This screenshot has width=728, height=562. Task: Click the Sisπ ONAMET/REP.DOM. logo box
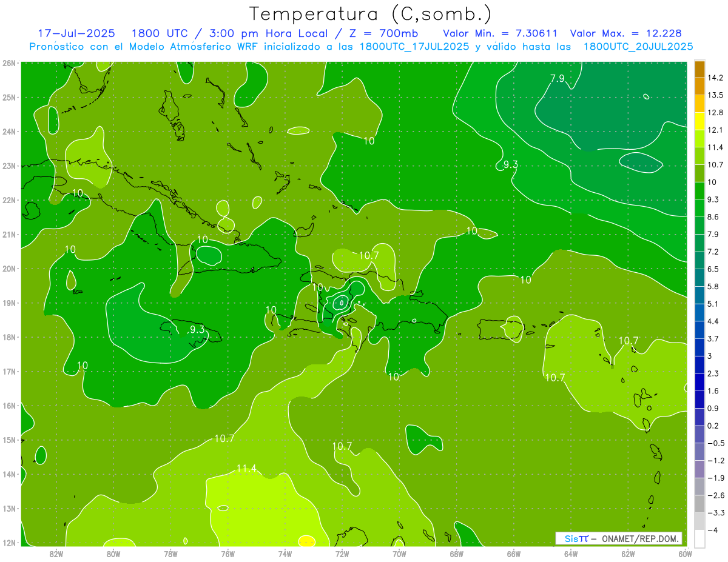coord(618,538)
